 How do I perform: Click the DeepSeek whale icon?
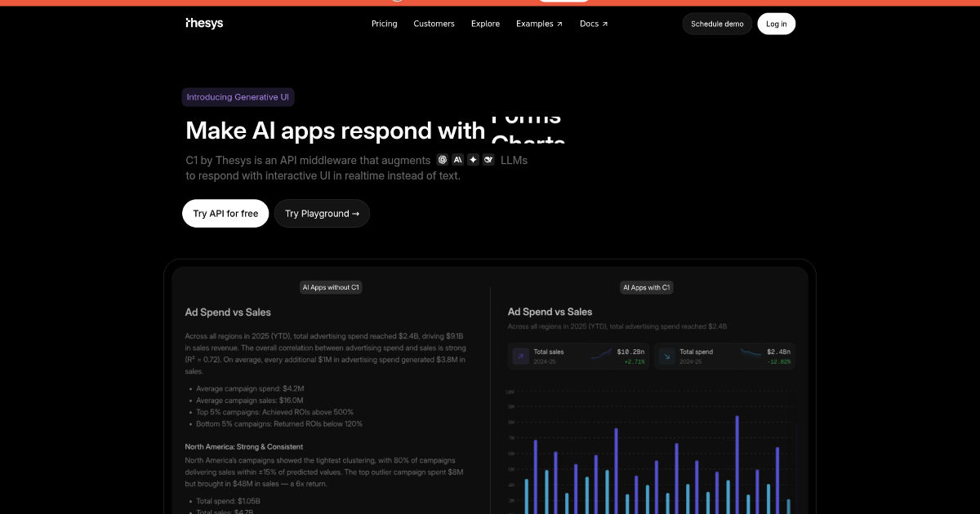(x=488, y=160)
